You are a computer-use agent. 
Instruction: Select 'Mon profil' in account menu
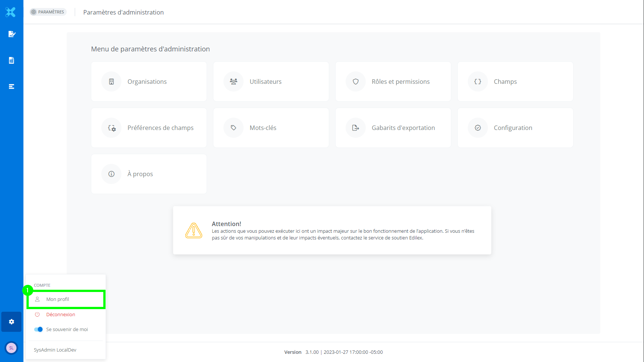tap(58, 299)
